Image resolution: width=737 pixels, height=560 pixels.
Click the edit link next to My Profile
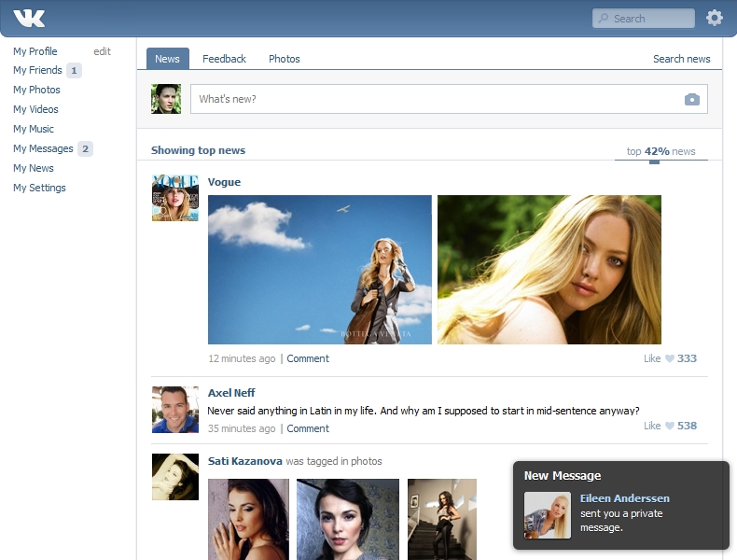(102, 51)
